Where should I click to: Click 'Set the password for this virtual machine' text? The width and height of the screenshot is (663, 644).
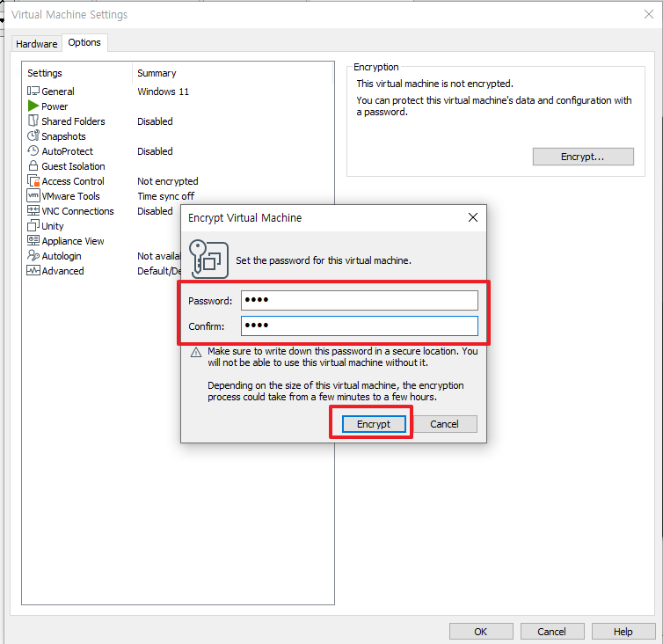[324, 260]
